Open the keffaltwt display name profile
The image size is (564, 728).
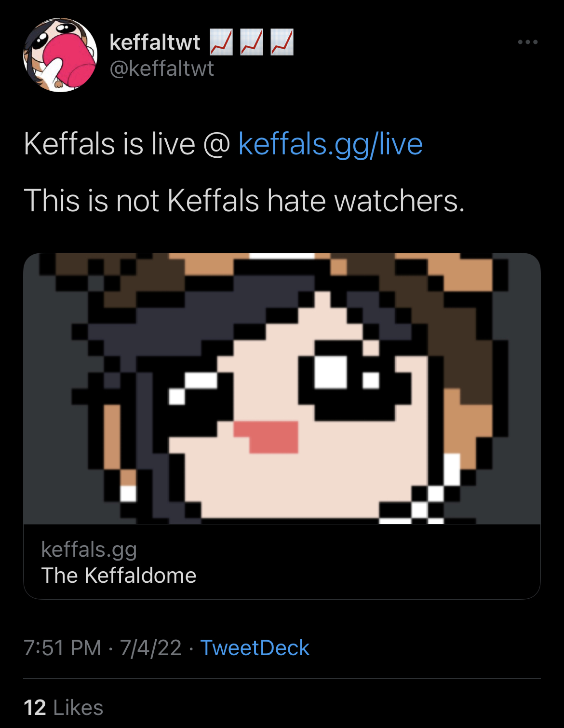click(155, 42)
